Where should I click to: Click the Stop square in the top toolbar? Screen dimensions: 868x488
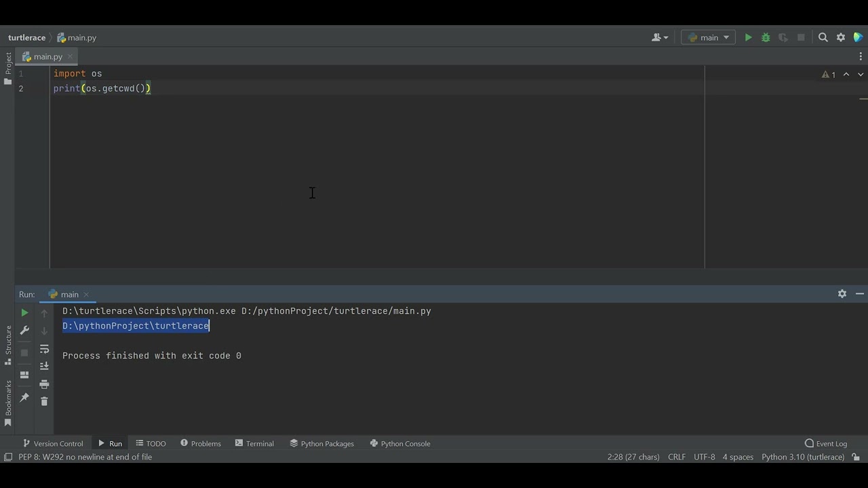[x=801, y=38]
